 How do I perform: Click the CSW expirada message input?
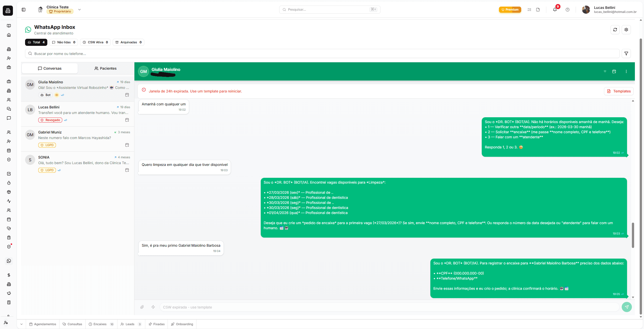tap(389, 307)
